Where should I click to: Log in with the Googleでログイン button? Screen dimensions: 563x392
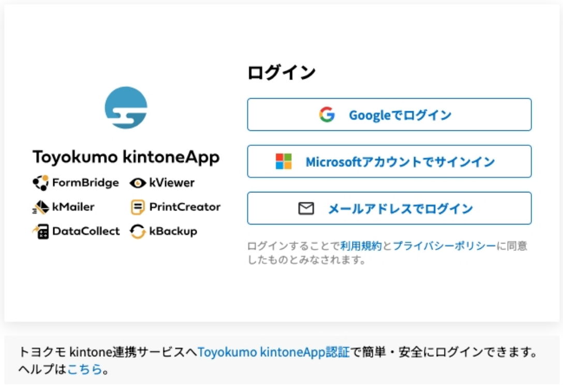[389, 114]
